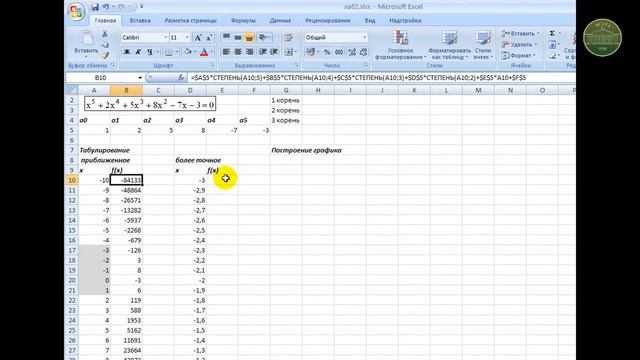This screenshot has height=360, width=640.
Task: Click the Name Box showing B10
Action: 100,78
